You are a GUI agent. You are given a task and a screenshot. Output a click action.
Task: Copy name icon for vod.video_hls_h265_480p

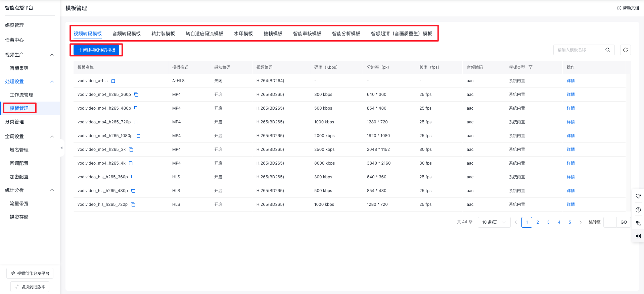click(133, 191)
